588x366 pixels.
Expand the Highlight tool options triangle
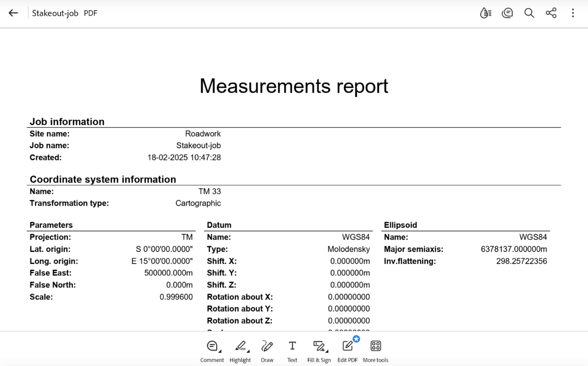click(x=248, y=351)
